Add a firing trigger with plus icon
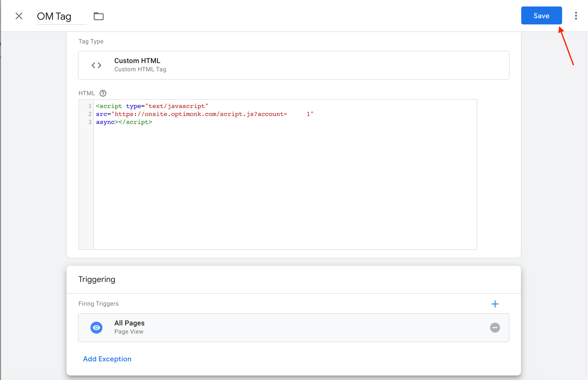This screenshot has height=380, width=588. point(495,304)
